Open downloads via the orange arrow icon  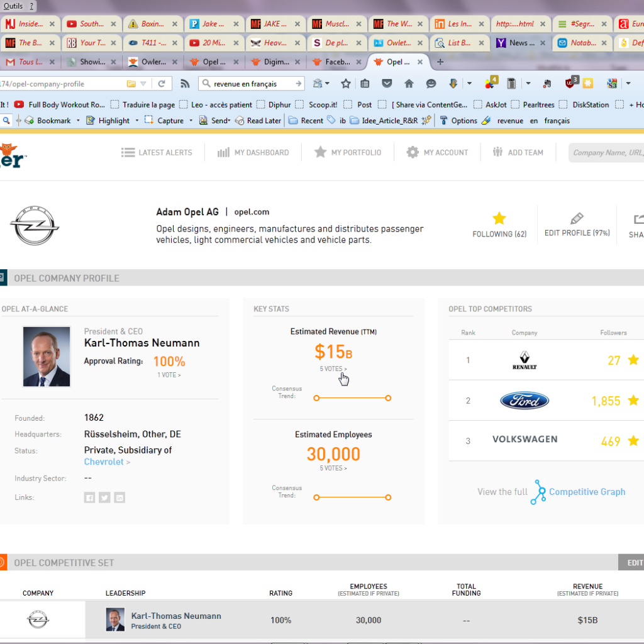(x=453, y=84)
